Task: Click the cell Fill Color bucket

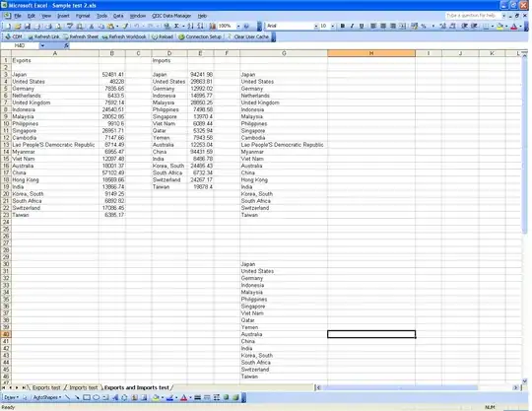Action: pos(499,26)
